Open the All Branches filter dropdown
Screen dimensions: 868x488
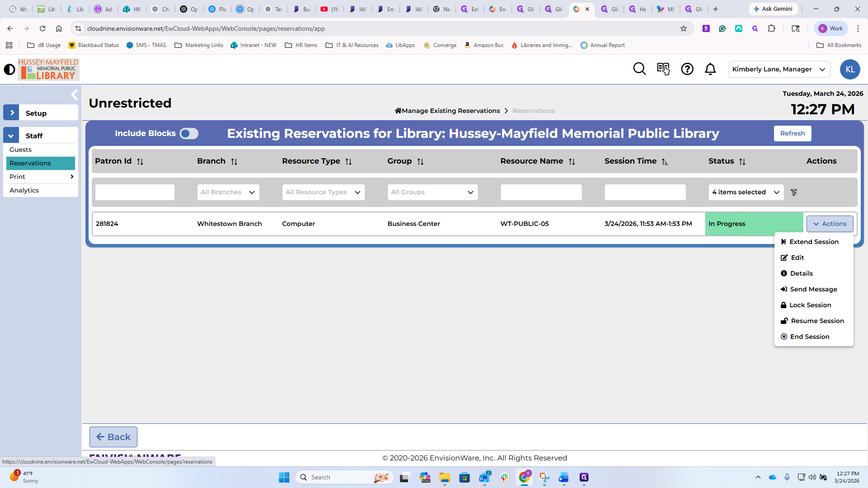228,192
